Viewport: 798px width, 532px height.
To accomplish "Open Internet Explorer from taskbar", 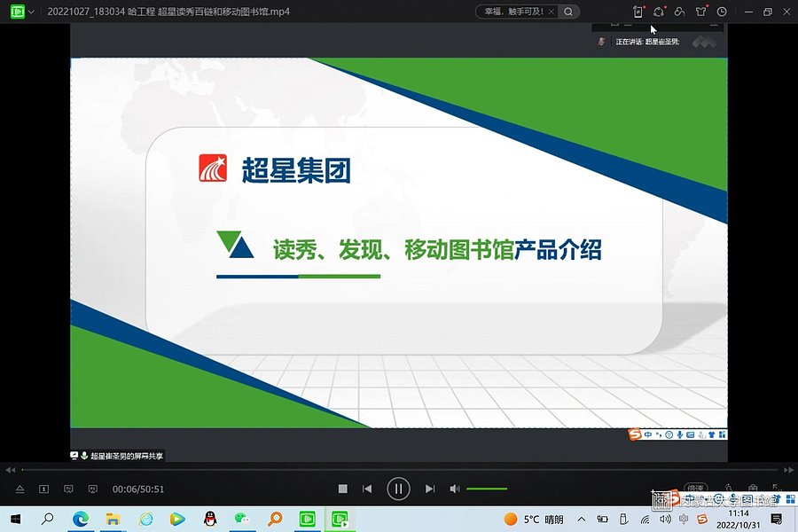I will click(145, 520).
